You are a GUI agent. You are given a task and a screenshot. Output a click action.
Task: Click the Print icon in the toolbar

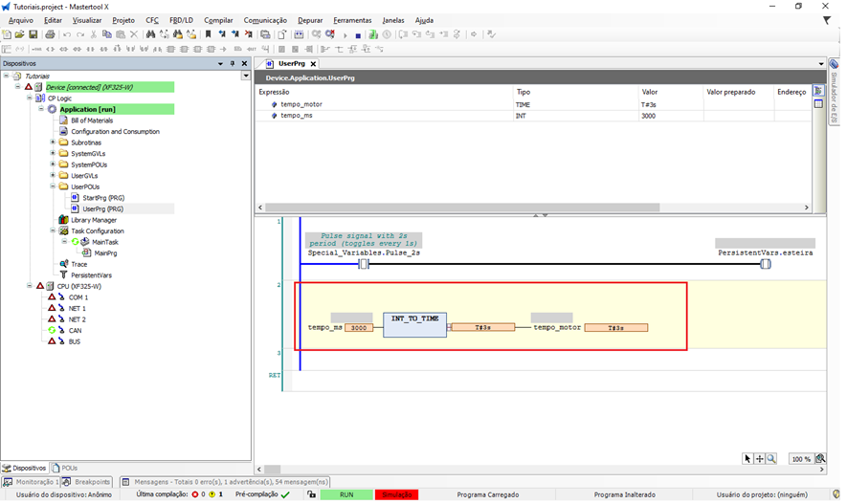pos(50,34)
